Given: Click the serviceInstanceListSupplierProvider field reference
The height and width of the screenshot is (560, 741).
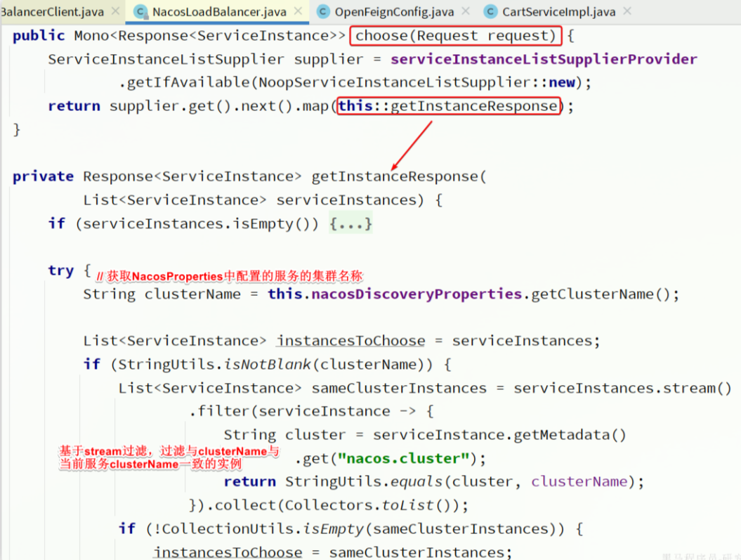Looking at the screenshot, I should pos(544,60).
